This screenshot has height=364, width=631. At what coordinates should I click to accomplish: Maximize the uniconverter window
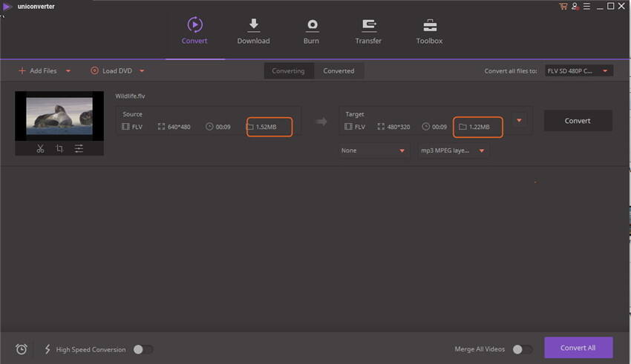pos(610,6)
